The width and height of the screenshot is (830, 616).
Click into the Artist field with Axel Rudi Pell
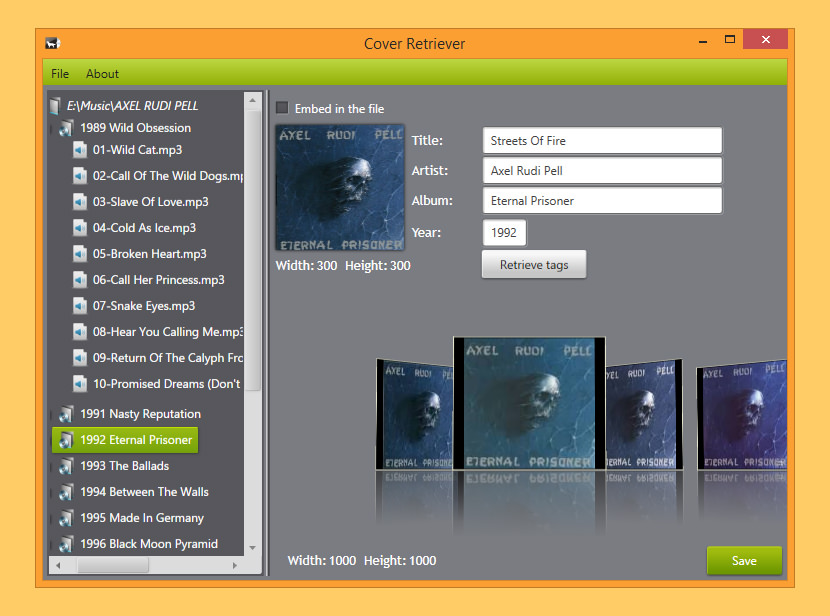[602, 170]
